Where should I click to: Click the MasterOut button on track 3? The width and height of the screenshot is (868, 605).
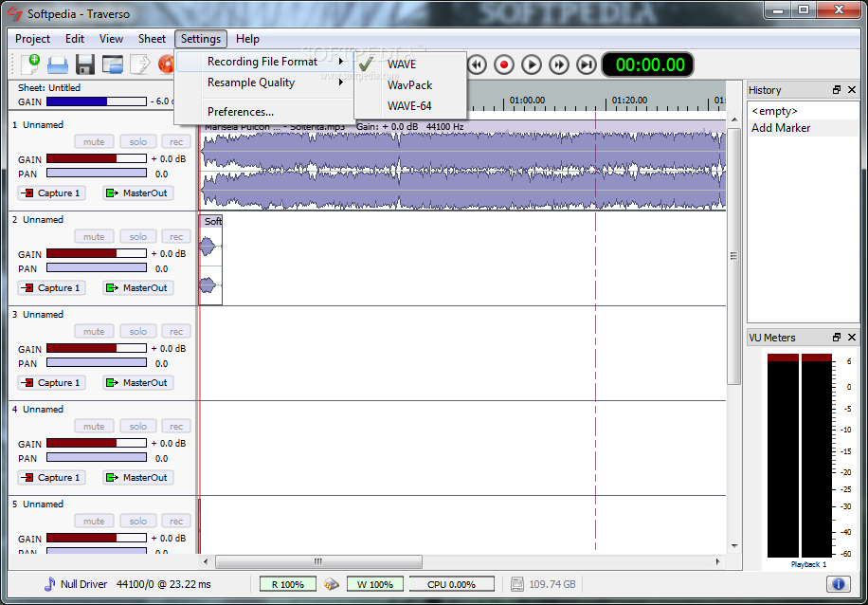pos(137,383)
